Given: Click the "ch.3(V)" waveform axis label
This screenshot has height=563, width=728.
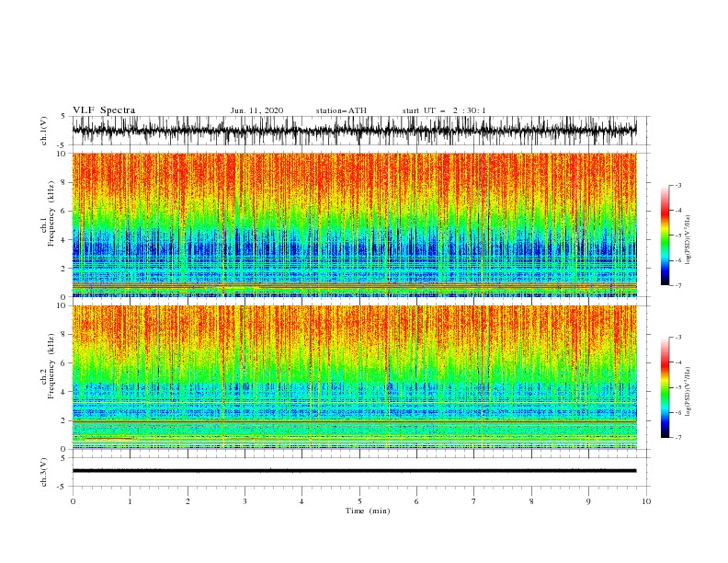Looking at the screenshot, I should [x=44, y=472].
